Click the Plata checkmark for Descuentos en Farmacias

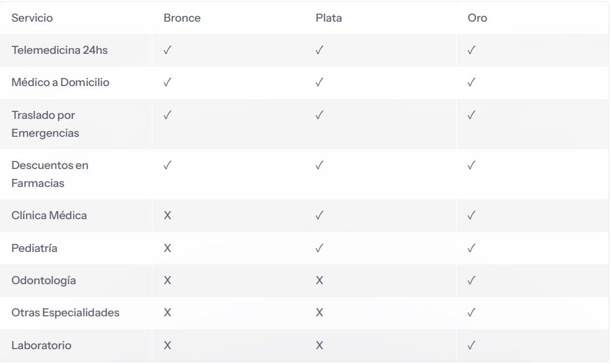320,165
